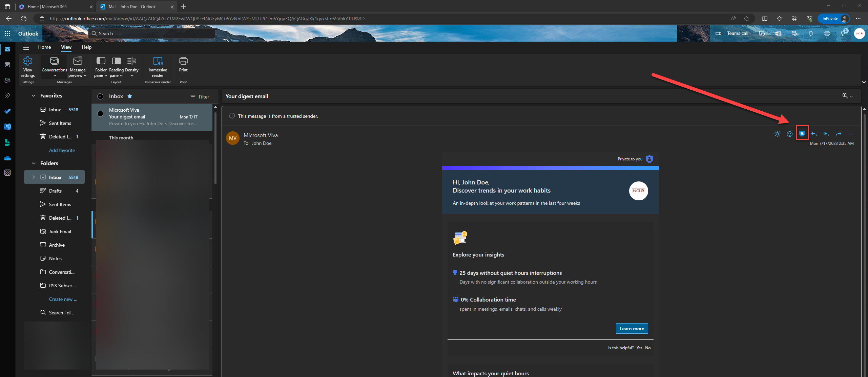Open More apps in left rail

click(7, 173)
